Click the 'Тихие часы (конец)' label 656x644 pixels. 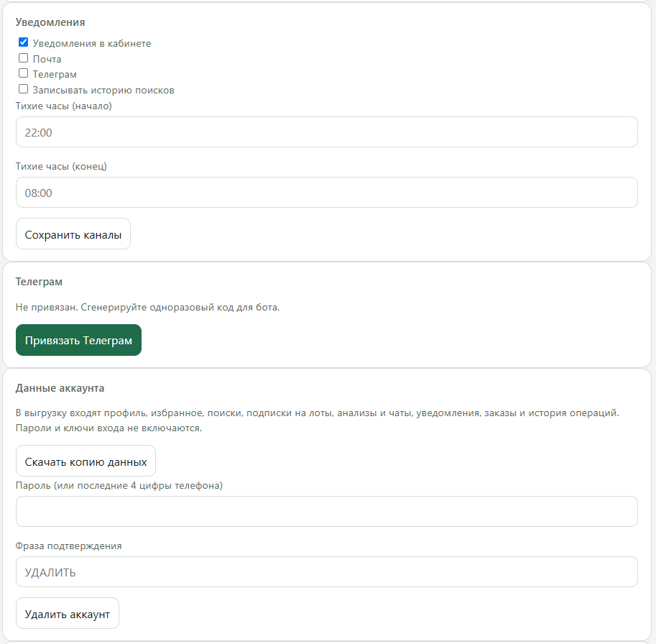click(61, 166)
